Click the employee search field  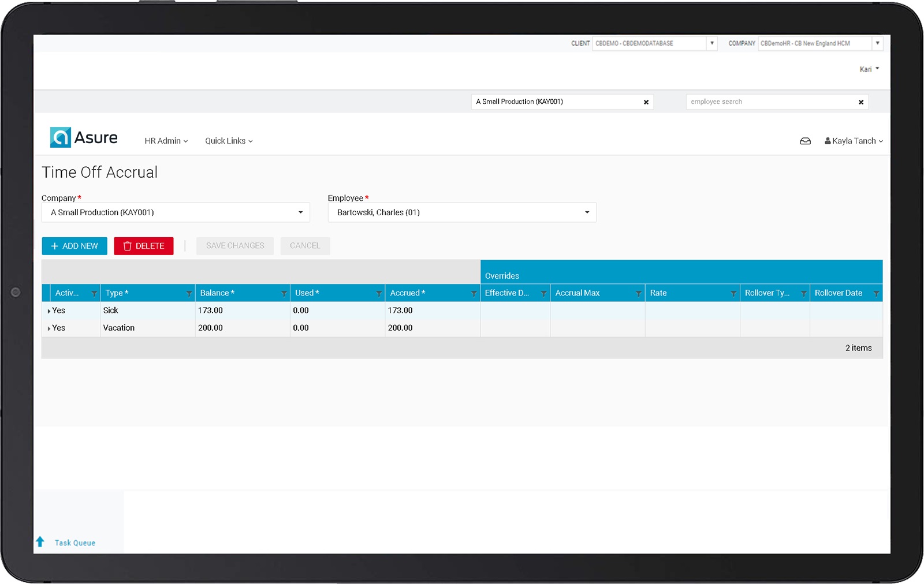click(771, 102)
